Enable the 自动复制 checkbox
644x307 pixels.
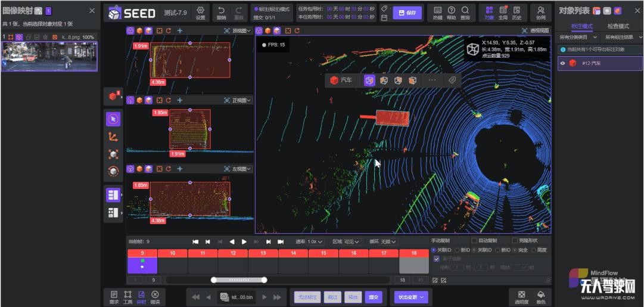(x=474, y=241)
